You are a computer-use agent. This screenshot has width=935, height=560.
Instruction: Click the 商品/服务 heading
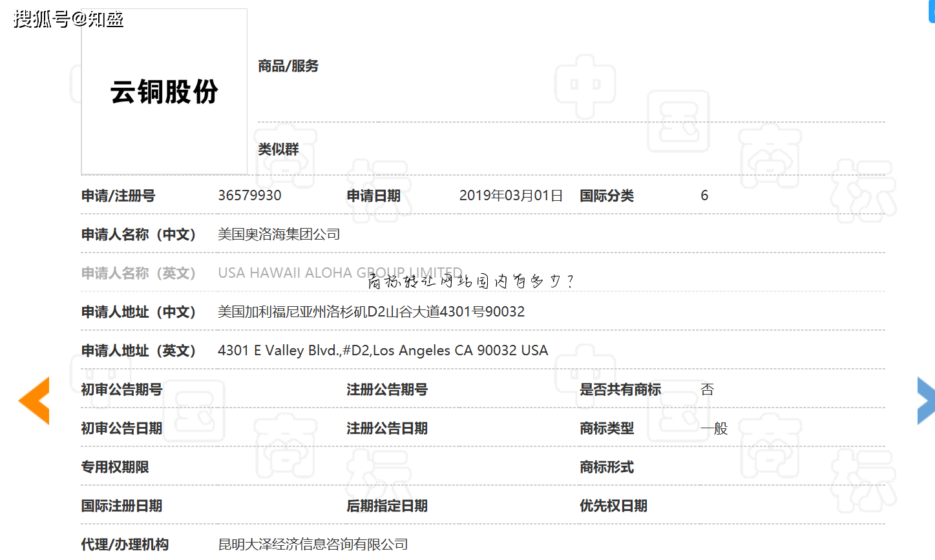click(x=288, y=66)
